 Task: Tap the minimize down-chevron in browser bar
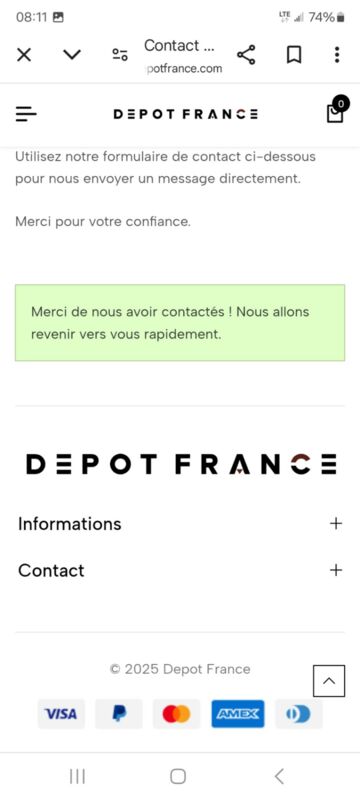pyautogui.click(x=72, y=54)
